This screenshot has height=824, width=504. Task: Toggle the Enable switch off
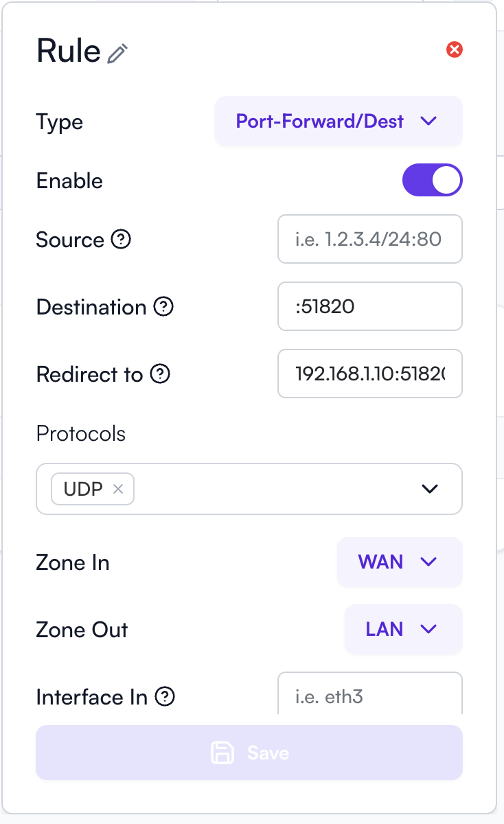(432, 180)
